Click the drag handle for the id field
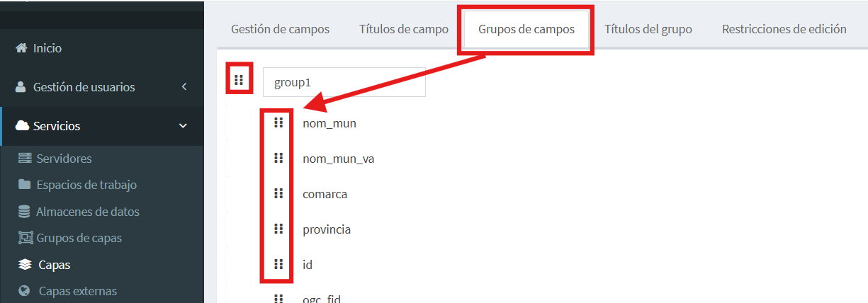868x303 pixels. [278, 264]
